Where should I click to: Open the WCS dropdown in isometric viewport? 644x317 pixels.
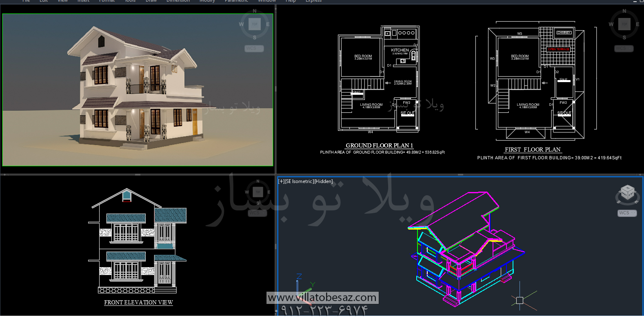[x=627, y=213]
